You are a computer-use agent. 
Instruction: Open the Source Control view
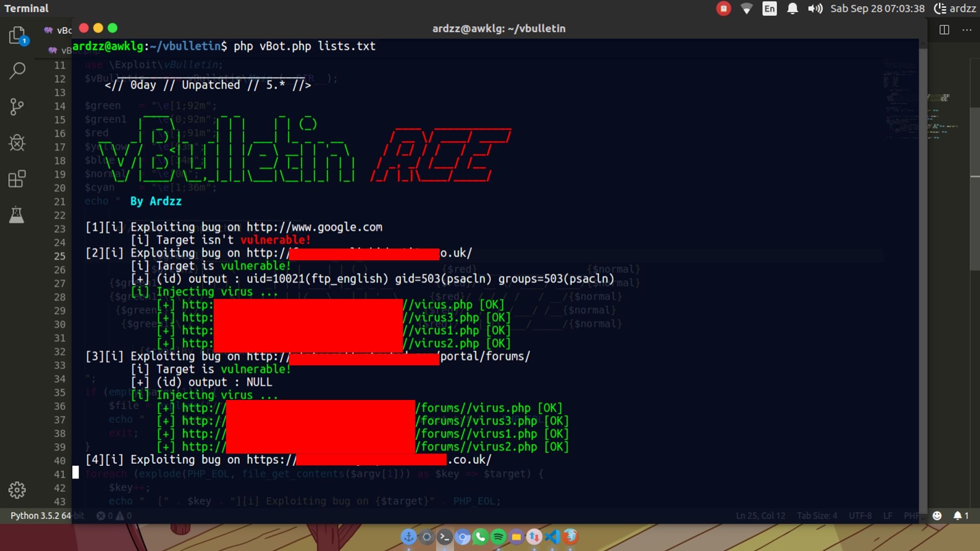pos(17,107)
